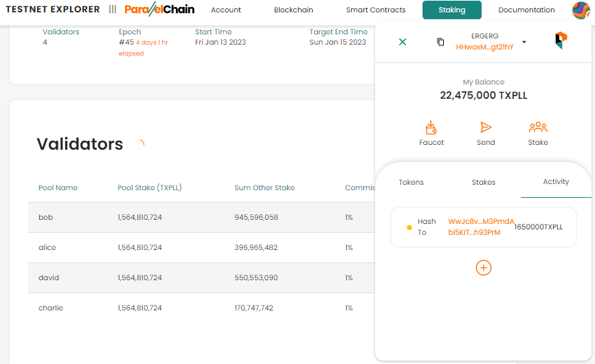Viewport: 595px width, 364px height.
Task: Click the Epoch #45 value
Action: [x=126, y=42]
